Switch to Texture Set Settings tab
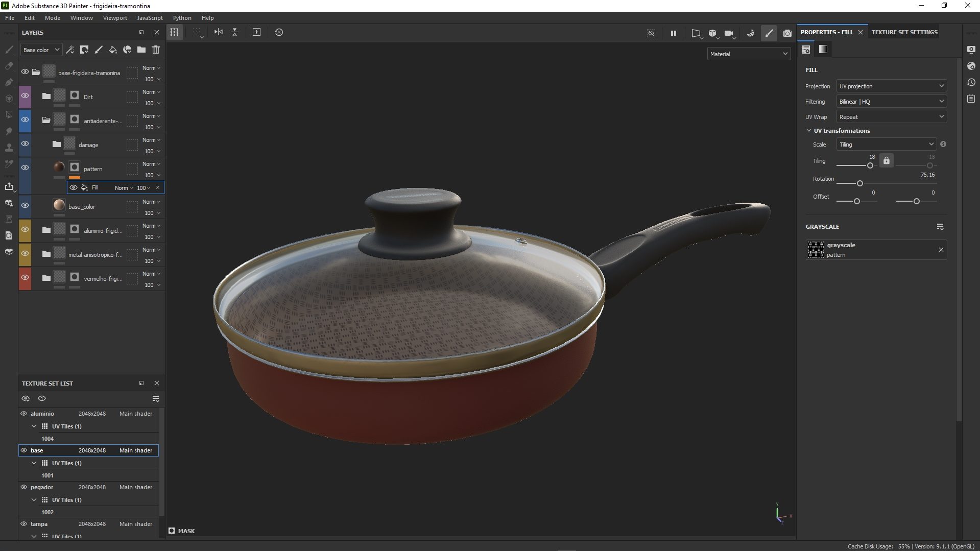The width and height of the screenshot is (980, 551). tap(904, 32)
